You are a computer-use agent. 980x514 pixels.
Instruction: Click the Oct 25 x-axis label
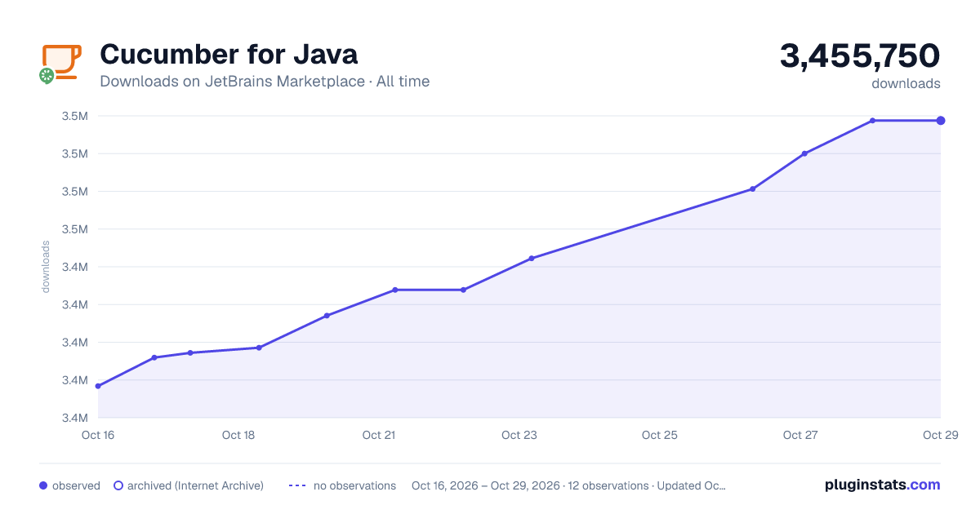tap(660, 435)
